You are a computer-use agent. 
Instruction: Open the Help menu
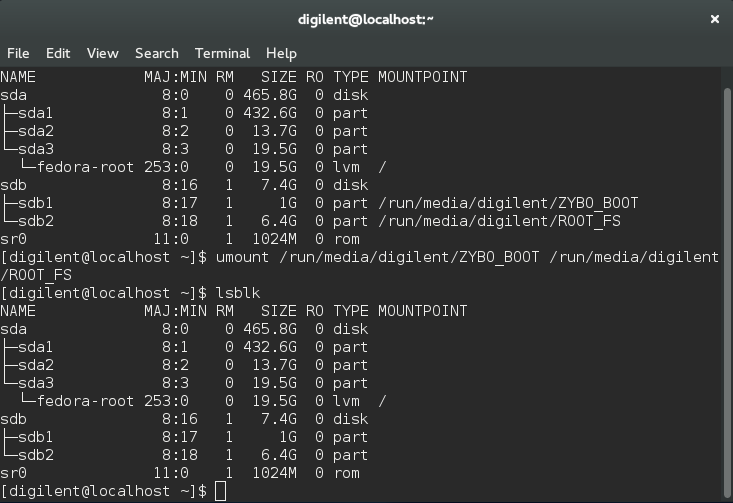[x=281, y=53]
